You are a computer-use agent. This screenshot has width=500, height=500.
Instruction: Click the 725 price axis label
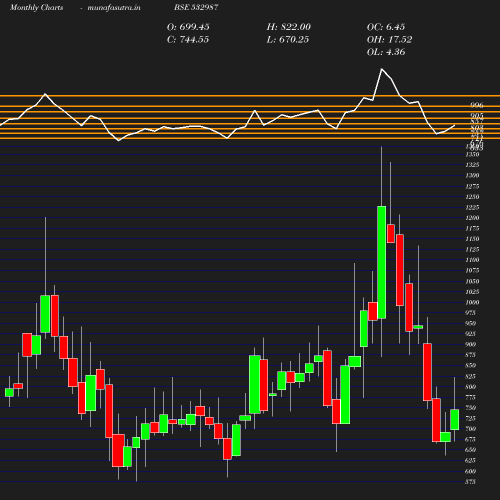tap(470, 418)
